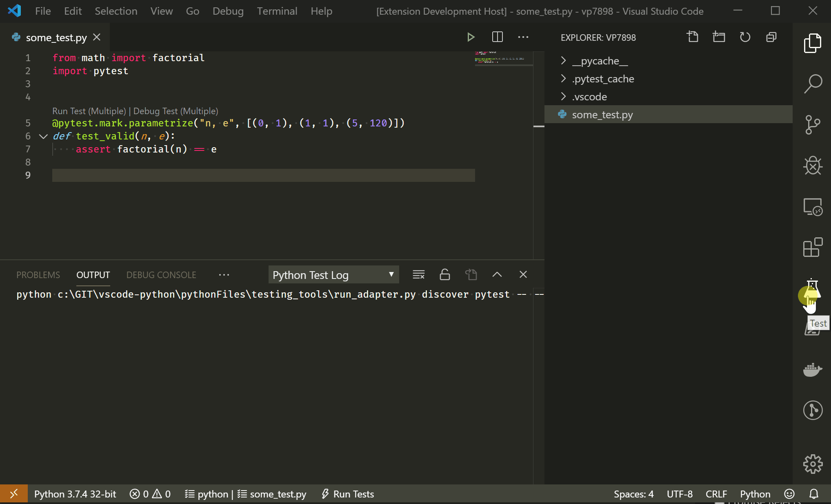Open output log in editor

pyautogui.click(x=471, y=274)
